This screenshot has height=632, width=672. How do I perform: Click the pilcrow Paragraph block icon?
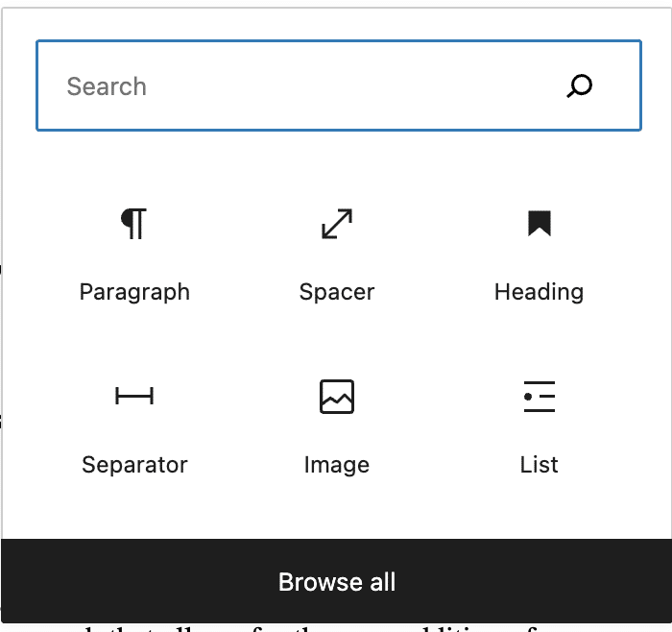coord(134,224)
